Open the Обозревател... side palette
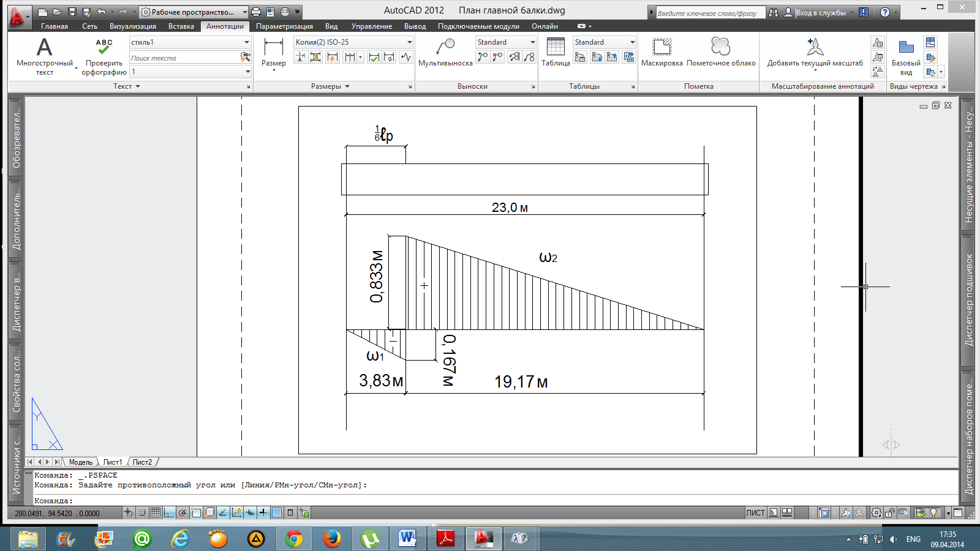980x551 pixels. (16, 137)
